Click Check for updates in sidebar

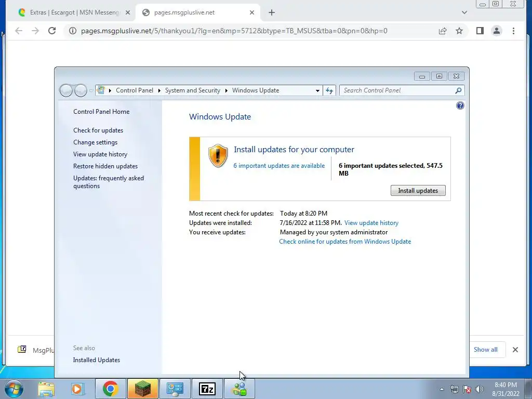(98, 130)
